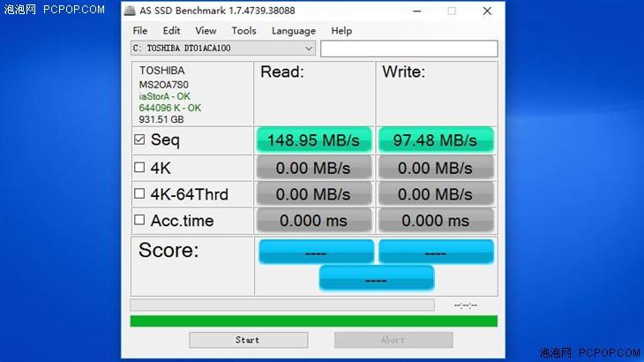The height and width of the screenshot is (362, 644).
Task: Uncheck the Seq test checkbox
Action: (x=139, y=140)
